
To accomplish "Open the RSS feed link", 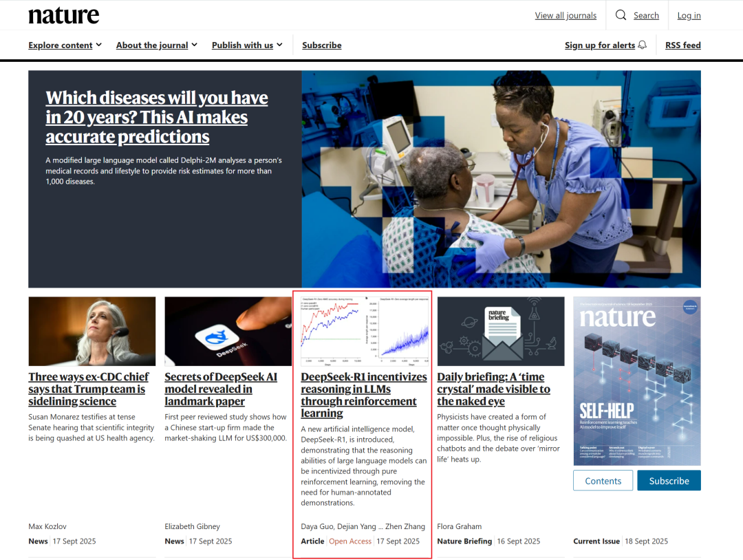I will [x=682, y=45].
